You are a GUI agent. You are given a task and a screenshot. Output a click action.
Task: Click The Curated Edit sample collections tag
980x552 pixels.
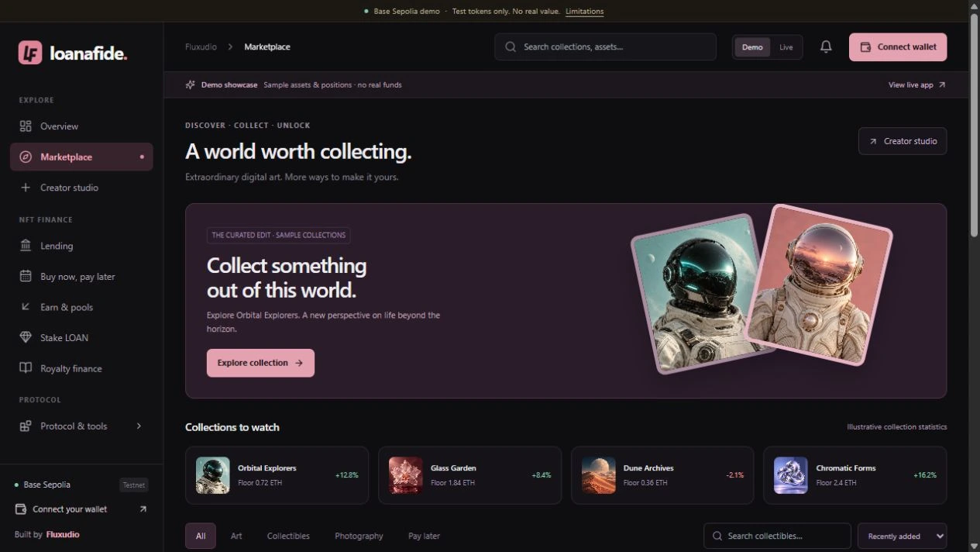pos(278,235)
